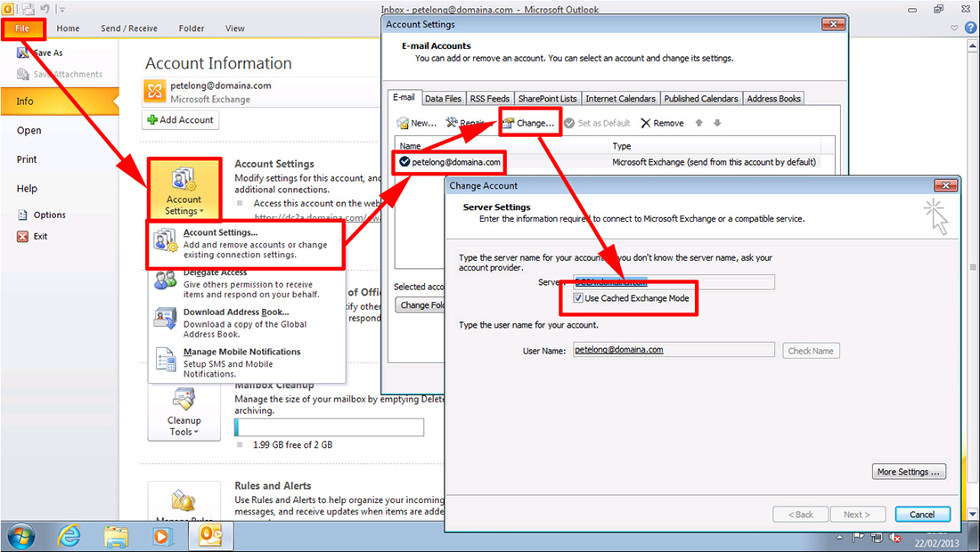The width and height of the screenshot is (980, 552).
Task: Click the User Name input field
Action: point(674,350)
